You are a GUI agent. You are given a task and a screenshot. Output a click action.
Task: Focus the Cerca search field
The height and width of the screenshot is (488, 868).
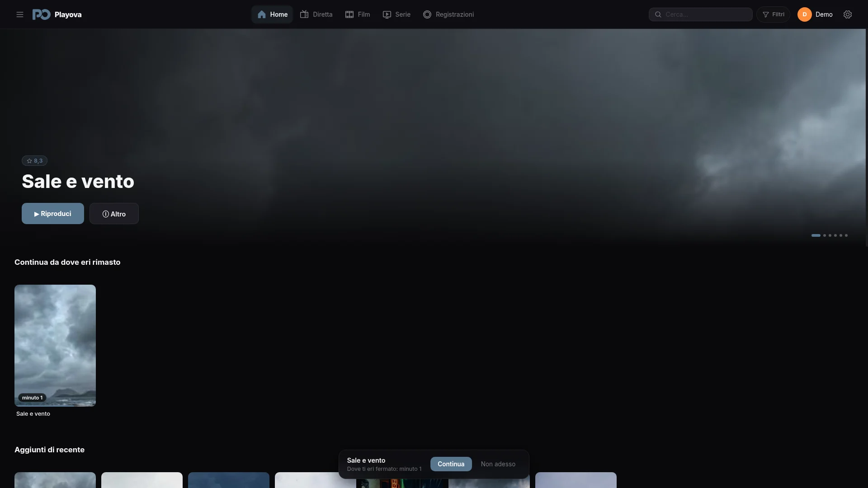click(x=701, y=14)
